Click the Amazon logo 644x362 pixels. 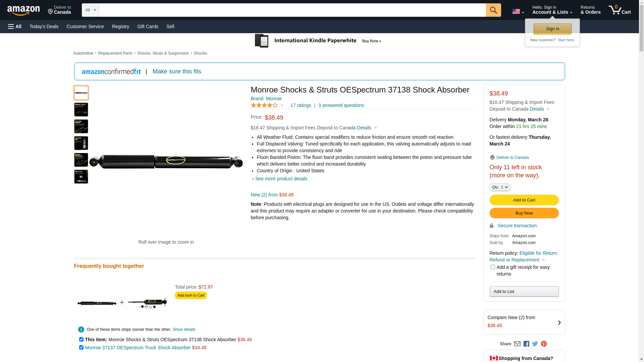pos(23,11)
